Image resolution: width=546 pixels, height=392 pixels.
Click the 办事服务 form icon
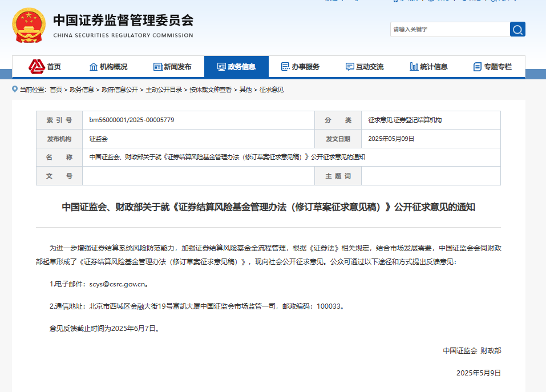pos(285,67)
